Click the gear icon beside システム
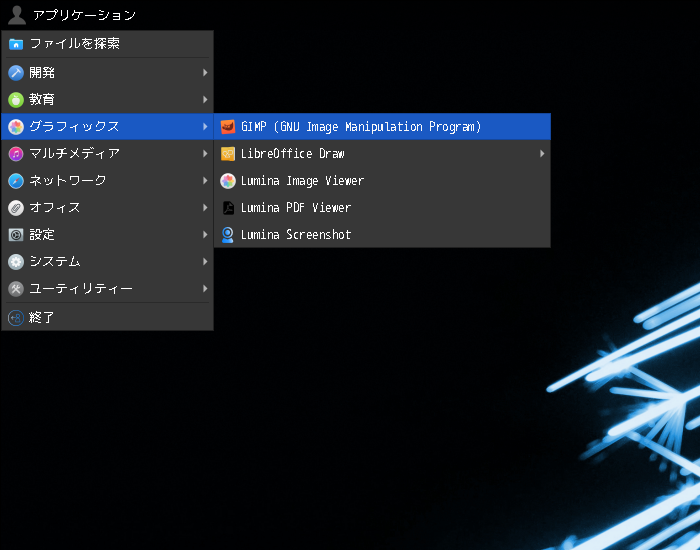Viewport: 700px width, 550px height. coord(16,262)
